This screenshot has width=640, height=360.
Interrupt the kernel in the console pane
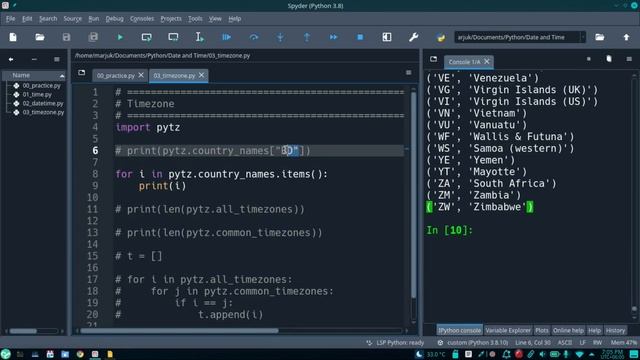pyautogui.click(x=589, y=59)
